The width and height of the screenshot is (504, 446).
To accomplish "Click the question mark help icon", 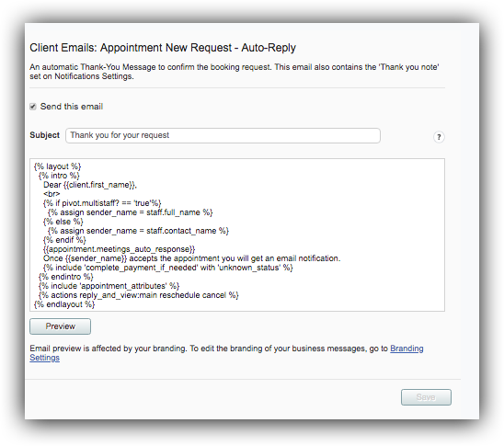I will [439, 137].
